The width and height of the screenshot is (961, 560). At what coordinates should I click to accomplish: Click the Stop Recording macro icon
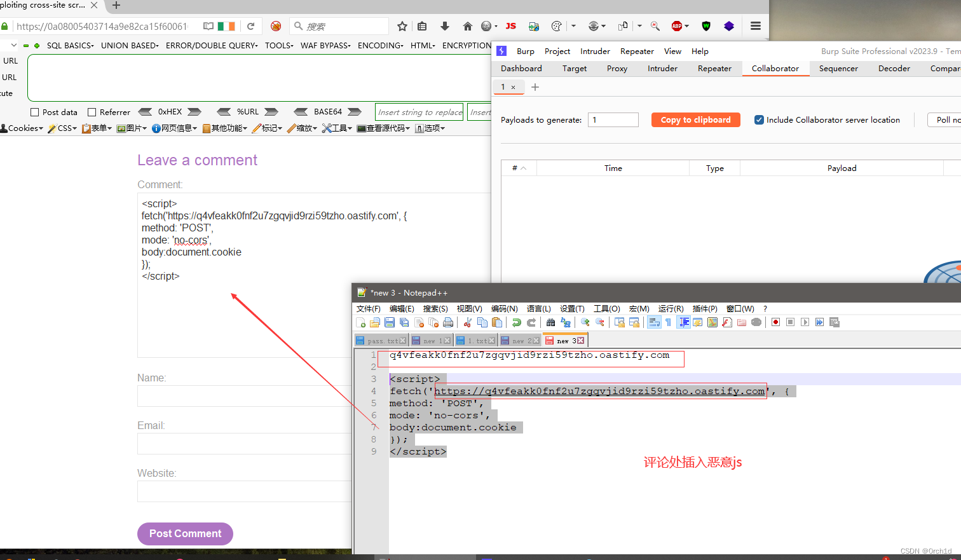coord(790,322)
